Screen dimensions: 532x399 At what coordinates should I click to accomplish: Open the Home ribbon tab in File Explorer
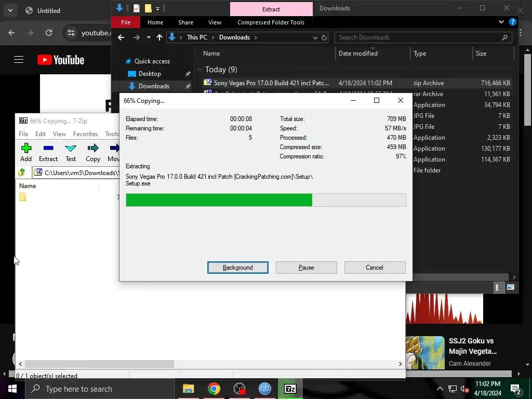(155, 22)
